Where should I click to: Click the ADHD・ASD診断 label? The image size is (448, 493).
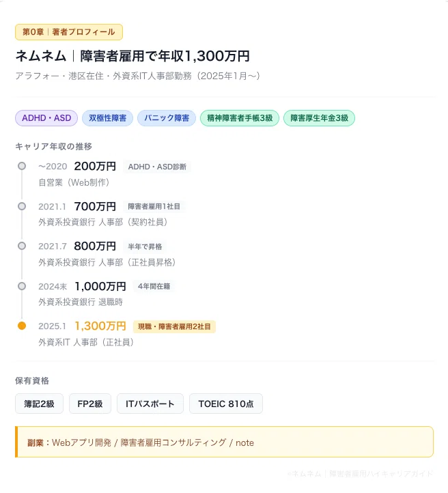coord(157,167)
